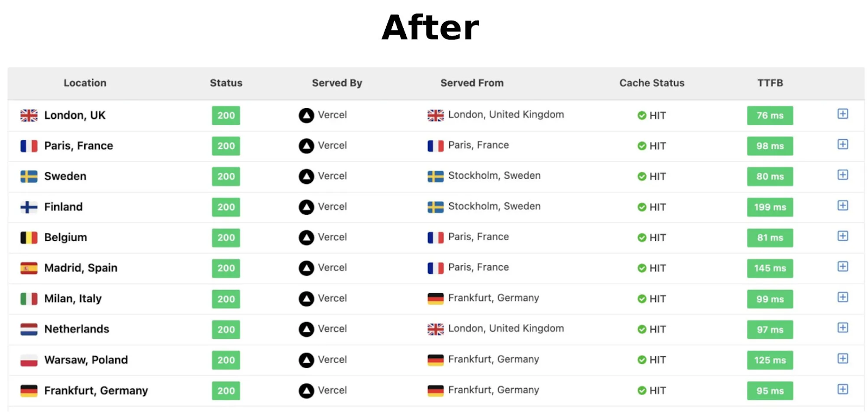Click the 199 ms TTFB badge

point(770,207)
